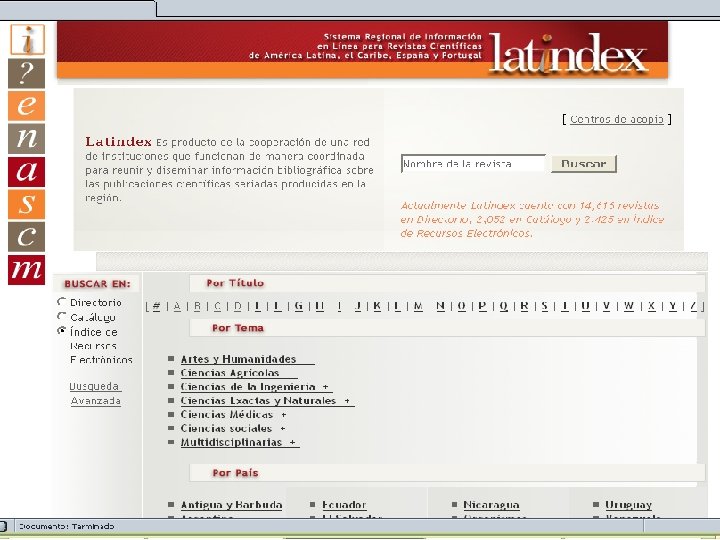Expand Multidisciplinarias plus sign

(x=292, y=443)
